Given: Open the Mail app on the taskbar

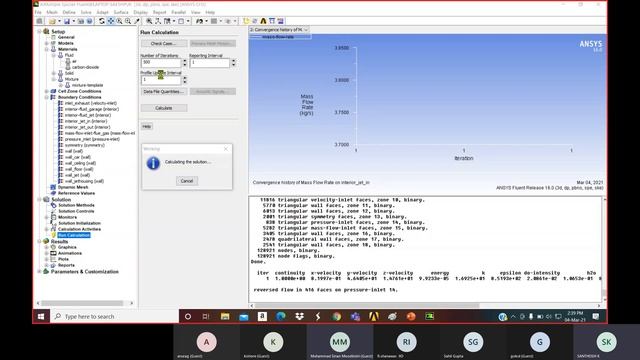Looking at the screenshot, I should (244, 316).
